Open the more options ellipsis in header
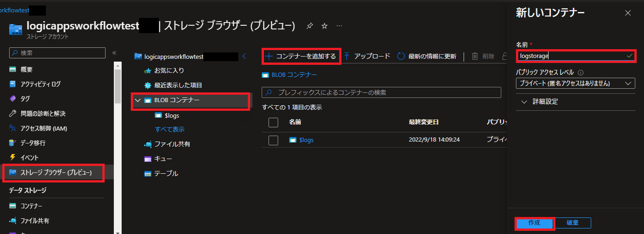This screenshot has width=644, height=234. pos(339,26)
